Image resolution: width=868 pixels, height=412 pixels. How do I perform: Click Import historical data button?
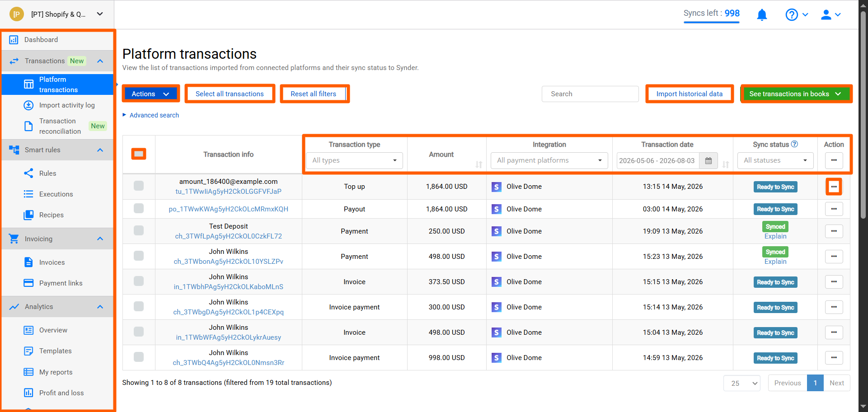click(689, 94)
